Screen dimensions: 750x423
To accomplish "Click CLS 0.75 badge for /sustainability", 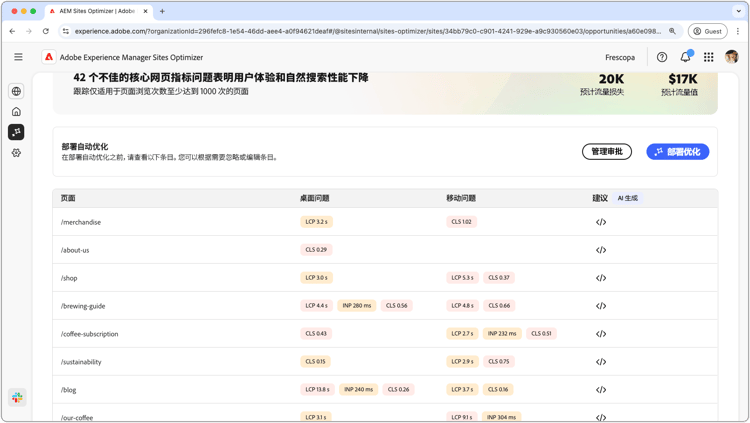I will pyautogui.click(x=498, y=361).
